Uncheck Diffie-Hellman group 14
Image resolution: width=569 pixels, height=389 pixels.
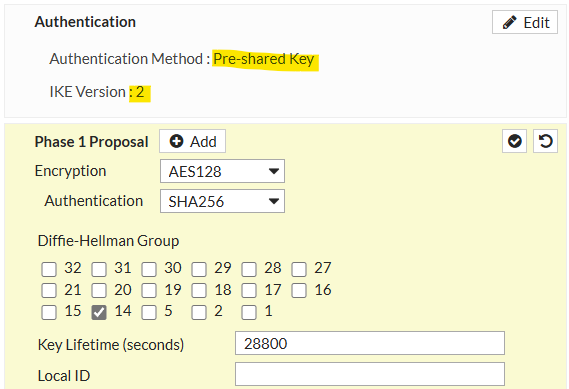(99, 312)
